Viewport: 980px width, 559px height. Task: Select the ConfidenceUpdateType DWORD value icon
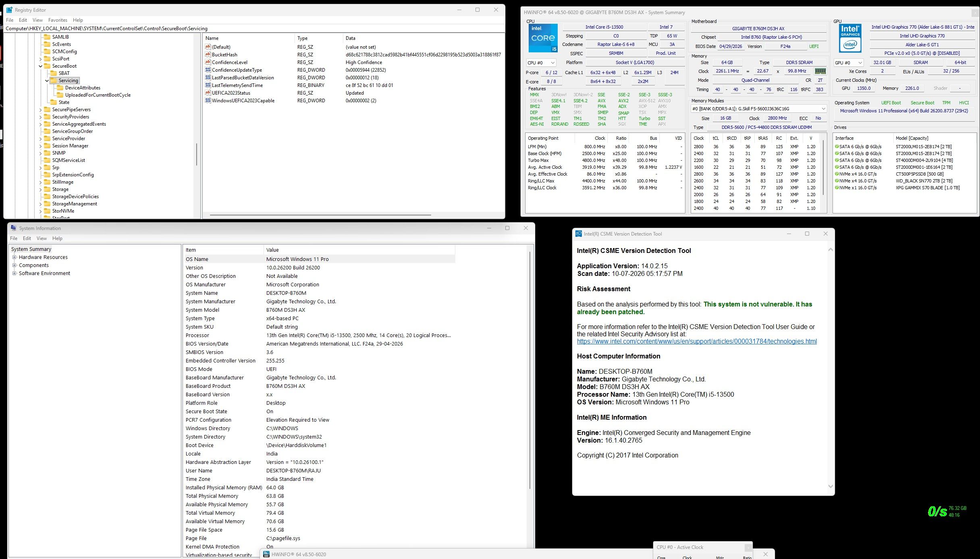tap(208, 70)
